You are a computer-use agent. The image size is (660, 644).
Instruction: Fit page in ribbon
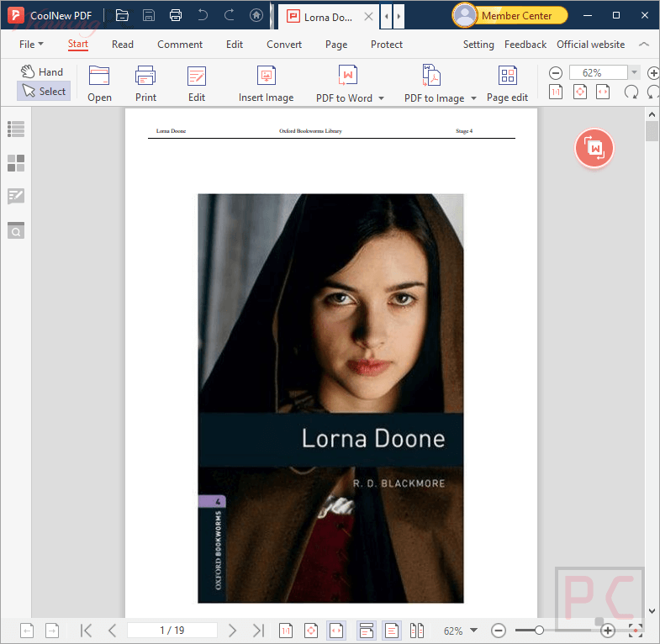[x=579, y=92]
